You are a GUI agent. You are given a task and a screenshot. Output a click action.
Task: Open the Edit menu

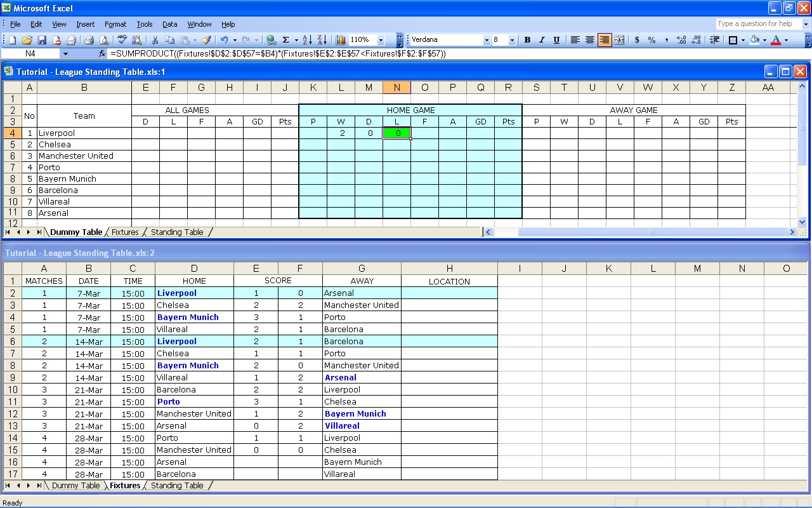pyautogui.click(x=36, y=24)
